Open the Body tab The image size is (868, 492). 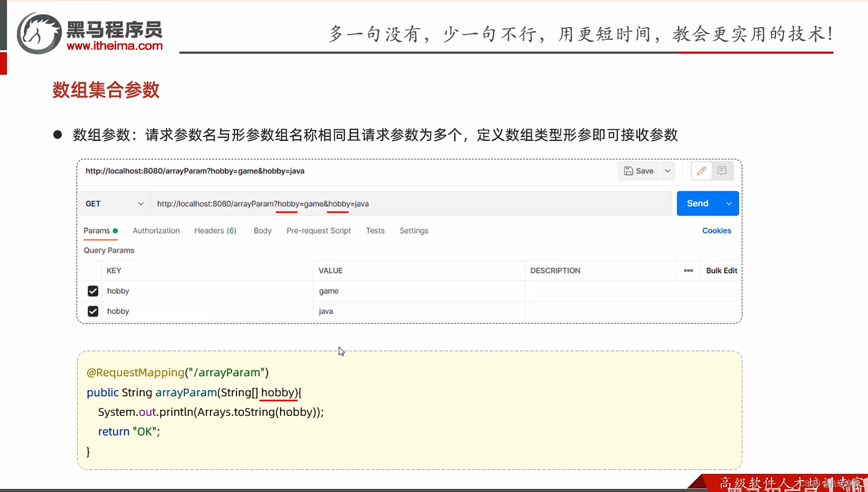pyautogui.click(x=262, y=231)
